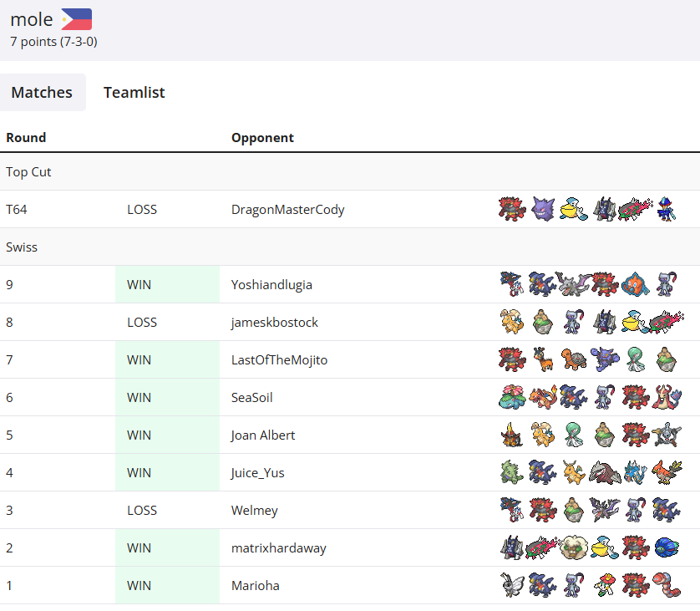Click Orbeetle icon in matrixhardaway's team
Viewport: 700px width, 611px height.
(666, 547)
